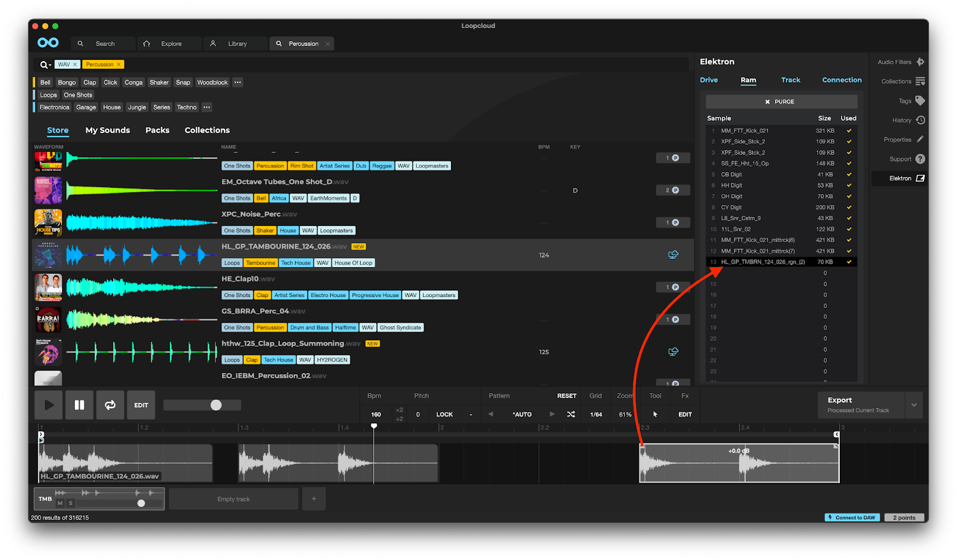The image size is (957, 560).
Task: Switch to the My Sounds tab
Action: click(x=108, y=130)
